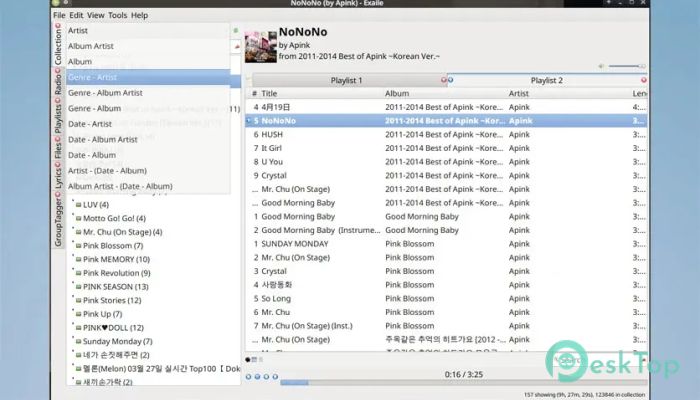Expand the Pink Revolution (9) tree node

(x=73, y=271)
